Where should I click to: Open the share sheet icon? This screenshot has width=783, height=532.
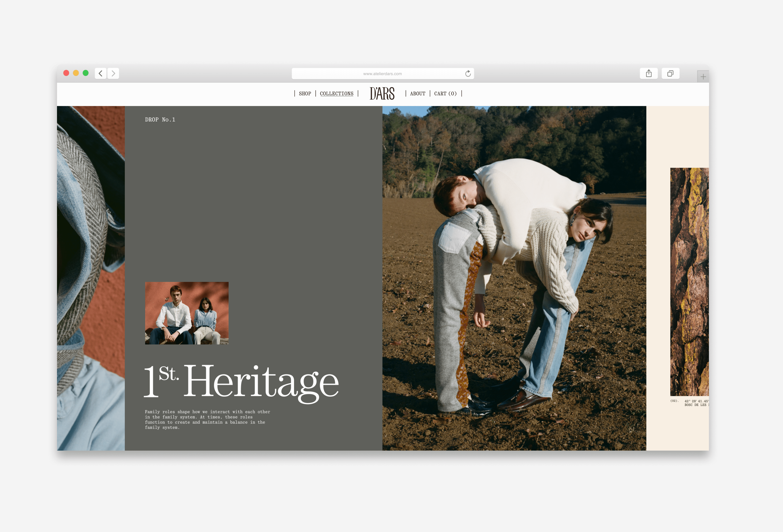pyautogui.click(x=649, y=73)
